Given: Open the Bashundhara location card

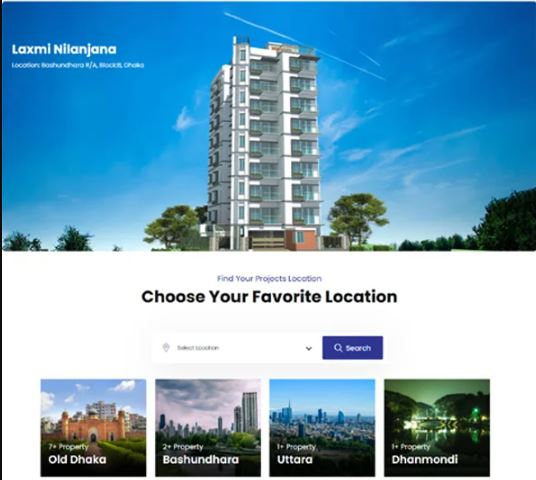Looking at the screenshot, I should coord(208,428).
